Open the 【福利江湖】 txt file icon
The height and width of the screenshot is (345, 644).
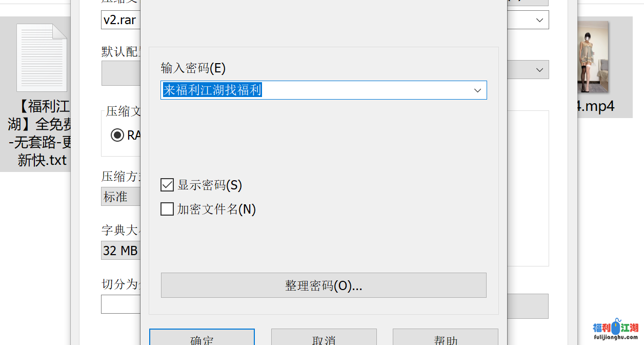pos(42,57)
